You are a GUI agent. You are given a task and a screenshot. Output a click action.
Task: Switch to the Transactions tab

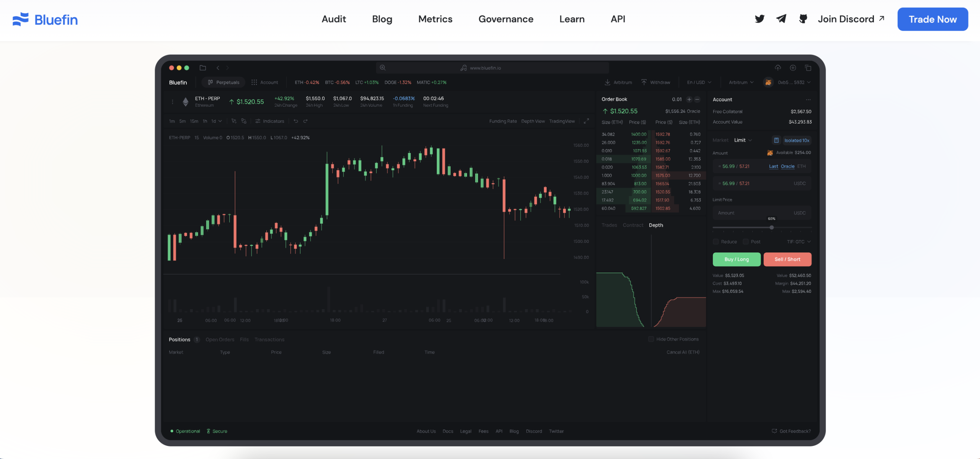269,340
